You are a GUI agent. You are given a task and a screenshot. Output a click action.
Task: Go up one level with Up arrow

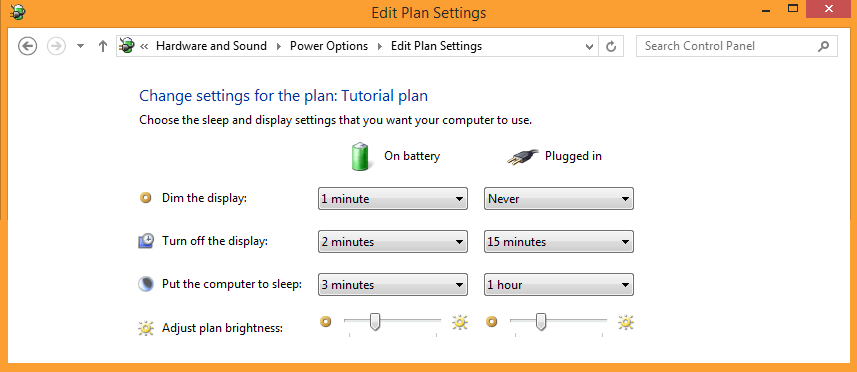[x=102, y=46]
